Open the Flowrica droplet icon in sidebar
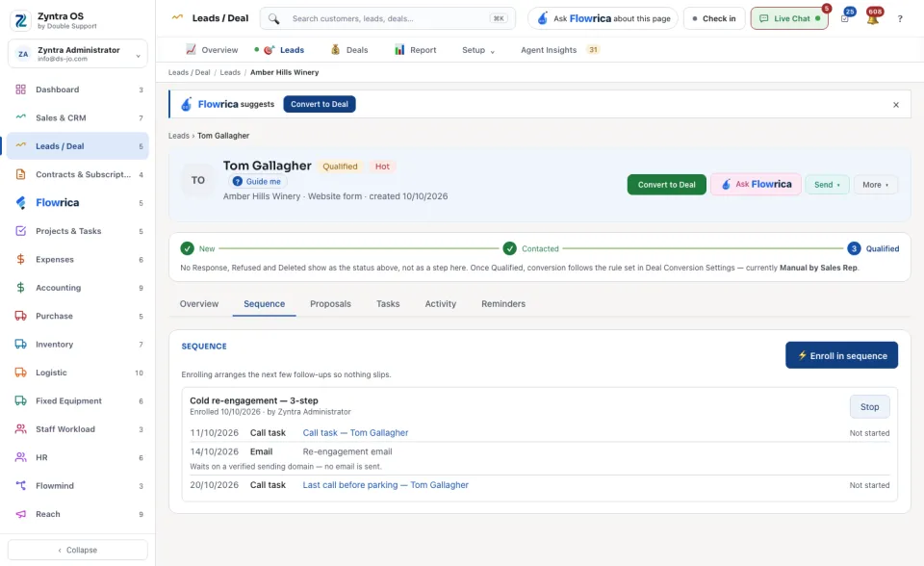The width and height of the screenshot is (924, 566). coord(20,203)
